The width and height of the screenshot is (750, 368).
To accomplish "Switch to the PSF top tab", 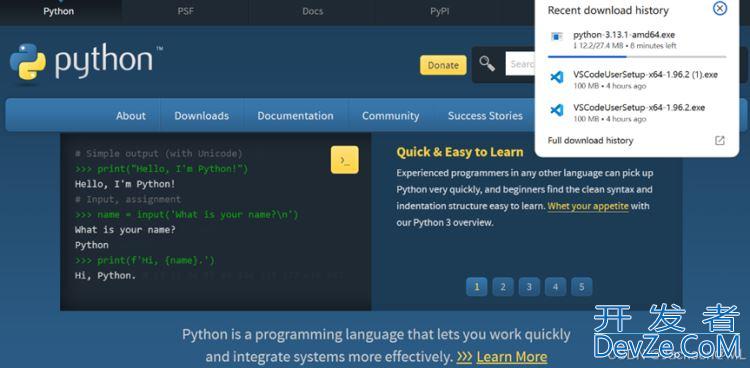I will coord(186,12).
